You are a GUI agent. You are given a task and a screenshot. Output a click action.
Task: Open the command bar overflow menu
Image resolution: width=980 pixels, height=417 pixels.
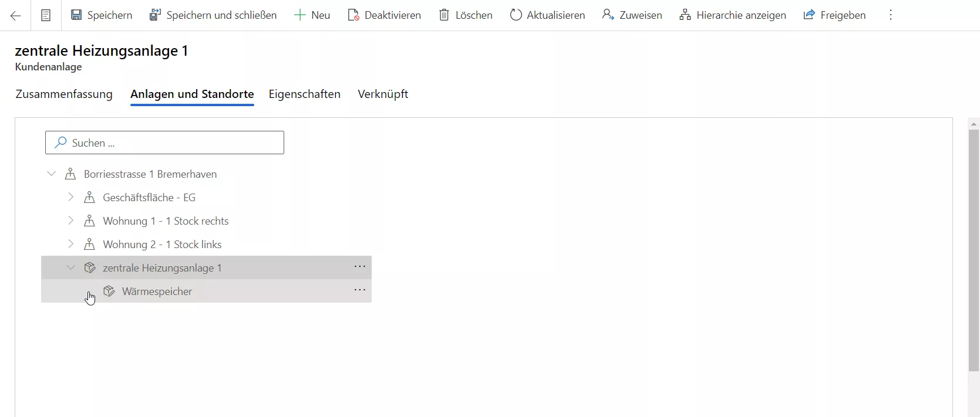(x=891, y=15)
